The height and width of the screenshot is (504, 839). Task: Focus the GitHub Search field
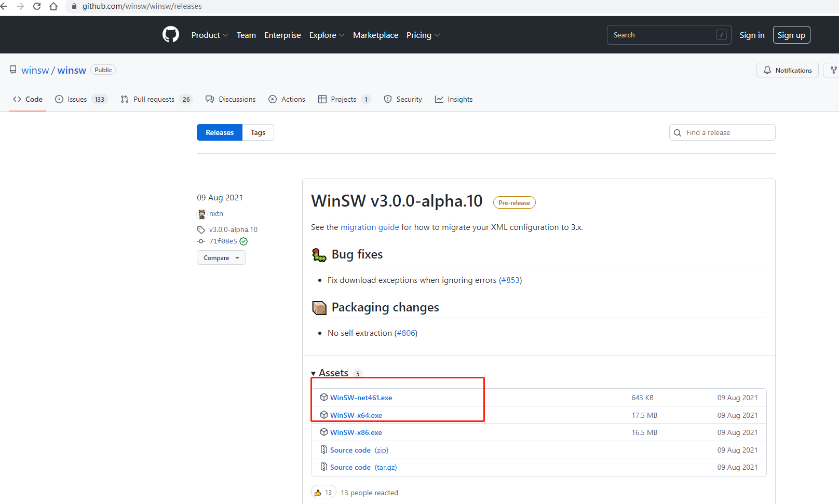coord(669,35)
